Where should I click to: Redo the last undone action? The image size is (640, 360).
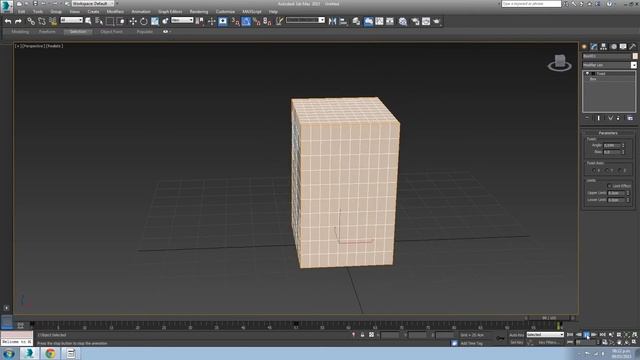coord(18,21)
